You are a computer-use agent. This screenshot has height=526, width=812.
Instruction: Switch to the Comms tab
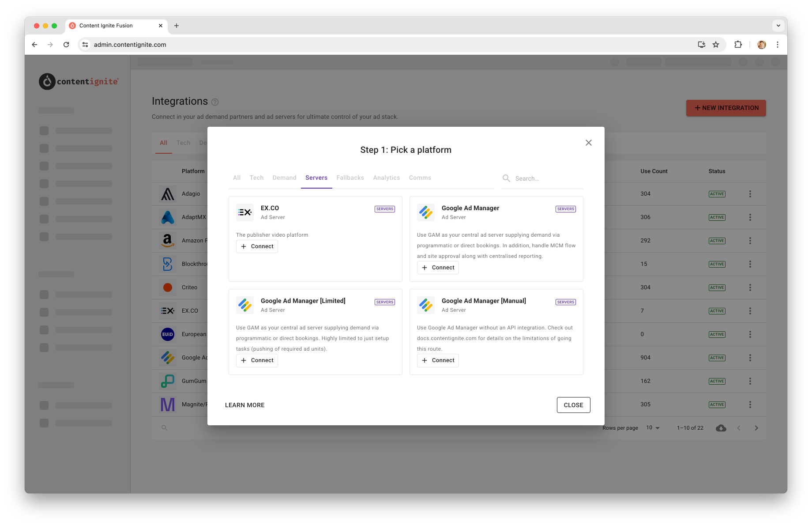420,178
